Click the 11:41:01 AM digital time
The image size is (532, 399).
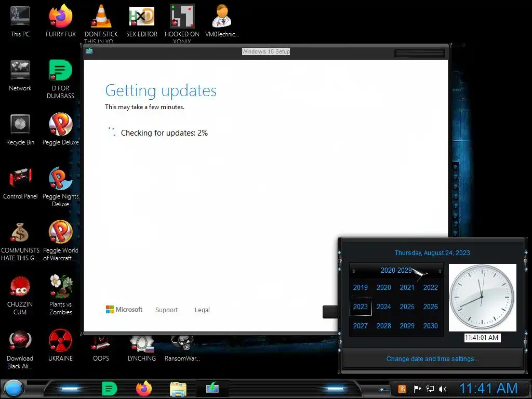point(482,338)
